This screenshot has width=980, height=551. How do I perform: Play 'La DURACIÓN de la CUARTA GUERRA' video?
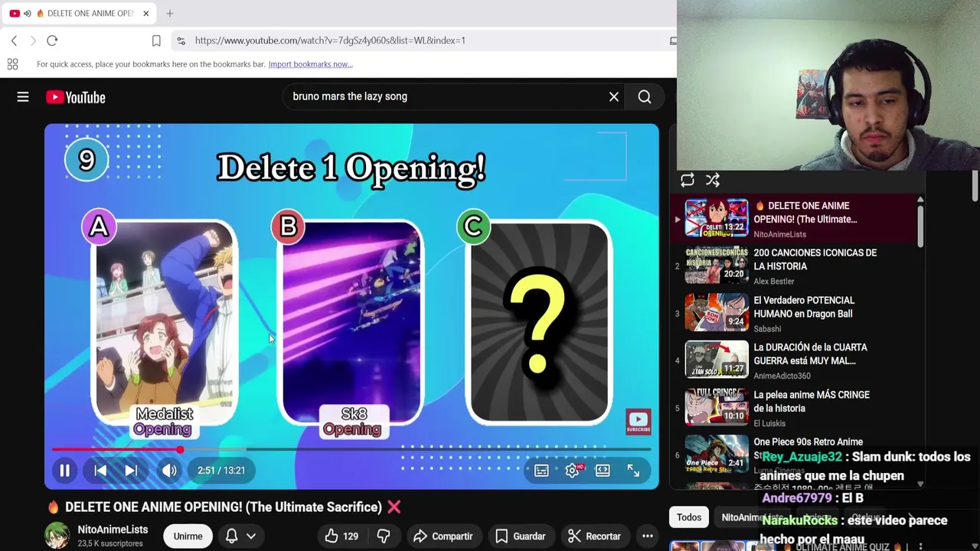pos(794,360)
